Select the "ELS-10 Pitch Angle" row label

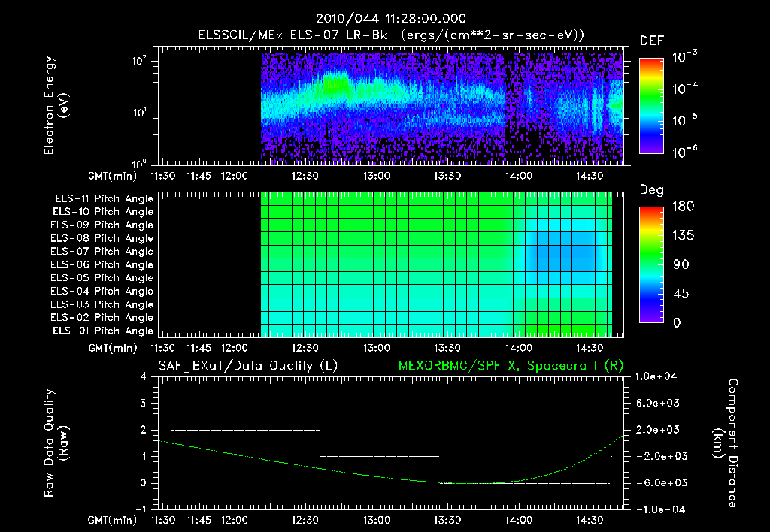click(x=103, y=212)
